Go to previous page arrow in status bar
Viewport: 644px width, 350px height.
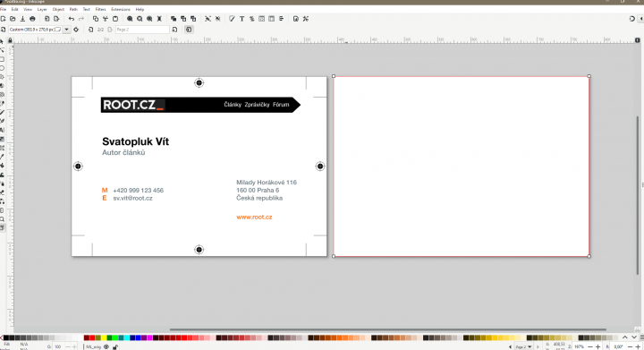(510, 347)
